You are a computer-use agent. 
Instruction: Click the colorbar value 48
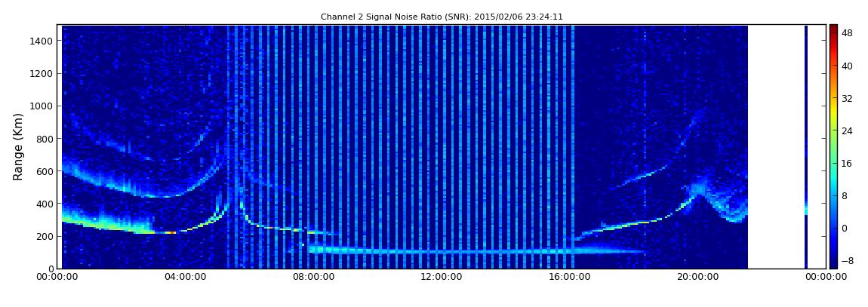point(847,33)
